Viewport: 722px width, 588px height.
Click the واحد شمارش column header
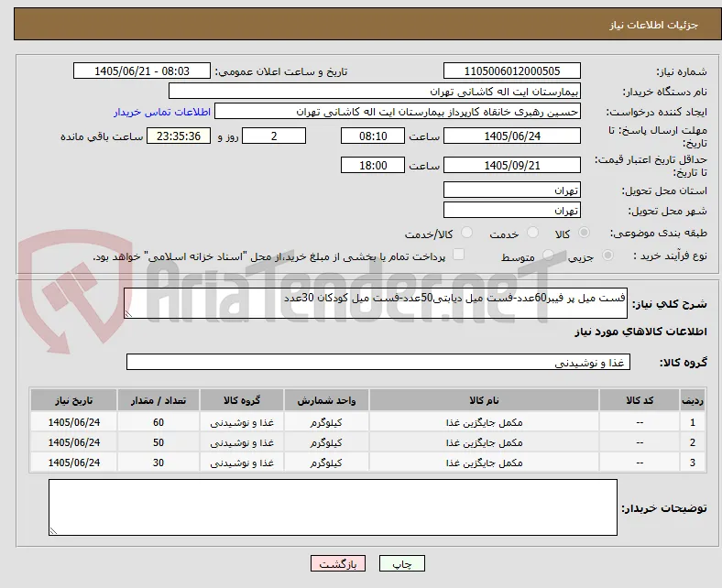[326, 400]
